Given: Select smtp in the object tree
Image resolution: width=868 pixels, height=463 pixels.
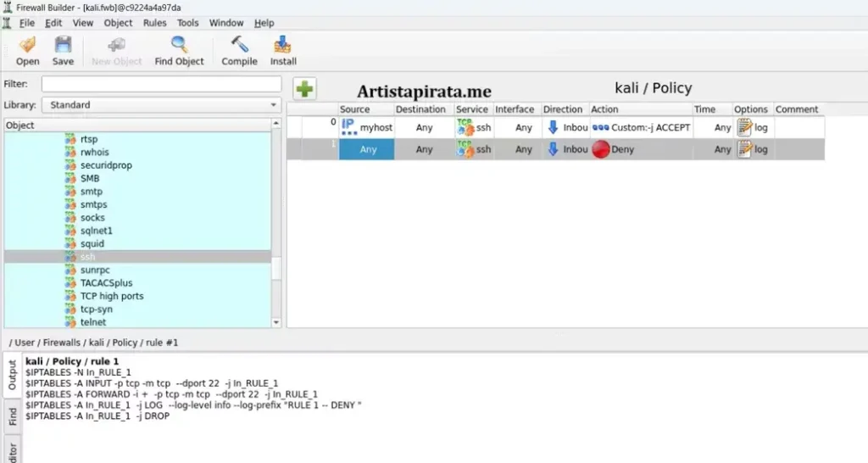Looking at the screenshot, I should coord(92,192).
